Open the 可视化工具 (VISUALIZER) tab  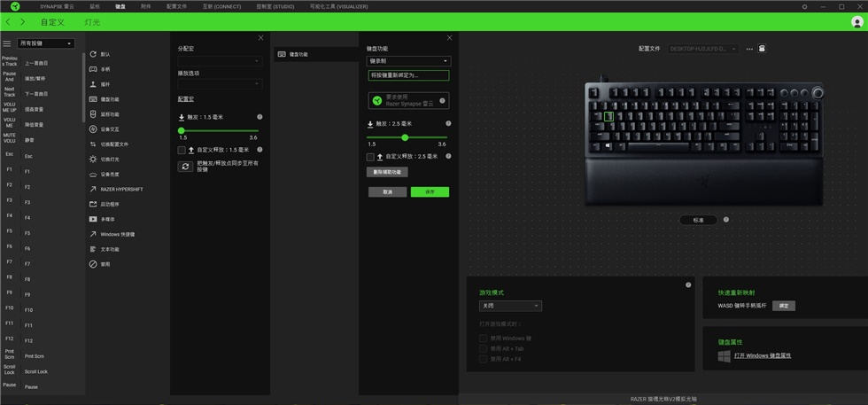338,7
